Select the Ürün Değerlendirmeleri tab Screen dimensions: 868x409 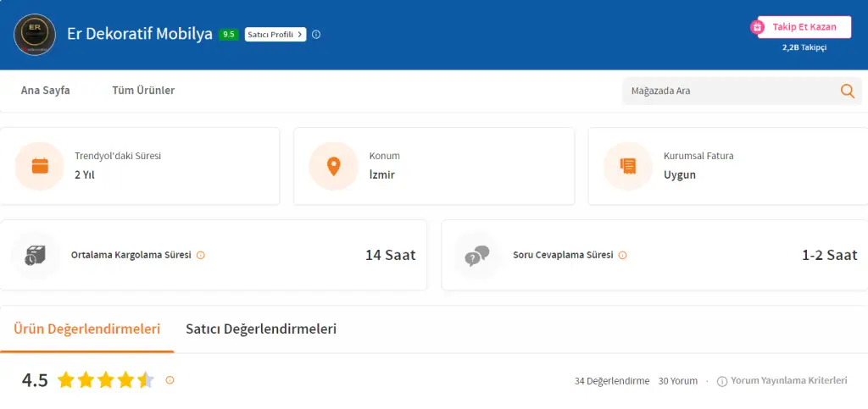point(86,329)
